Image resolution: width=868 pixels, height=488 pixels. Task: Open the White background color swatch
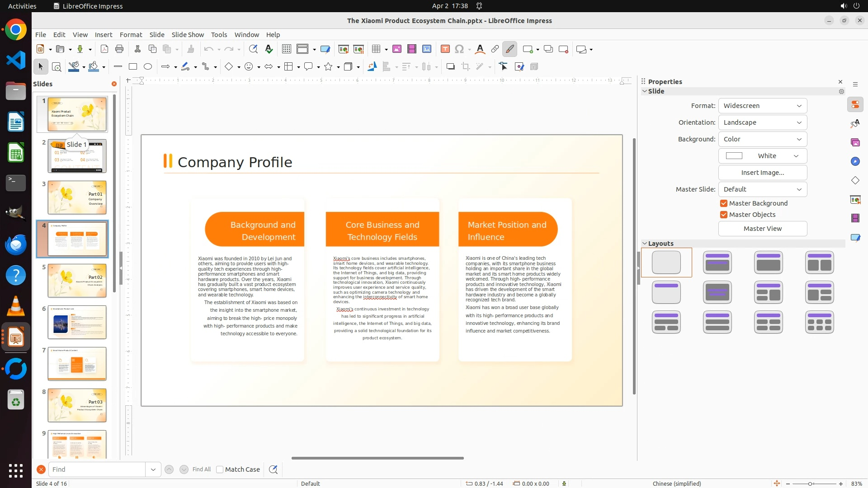pos(762,156)
